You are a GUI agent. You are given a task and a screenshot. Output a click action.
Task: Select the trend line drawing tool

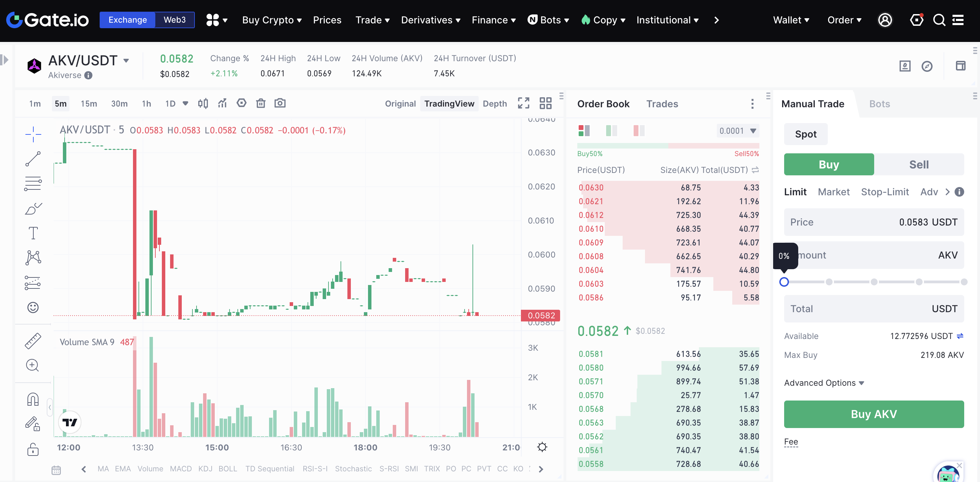point(33,159)
